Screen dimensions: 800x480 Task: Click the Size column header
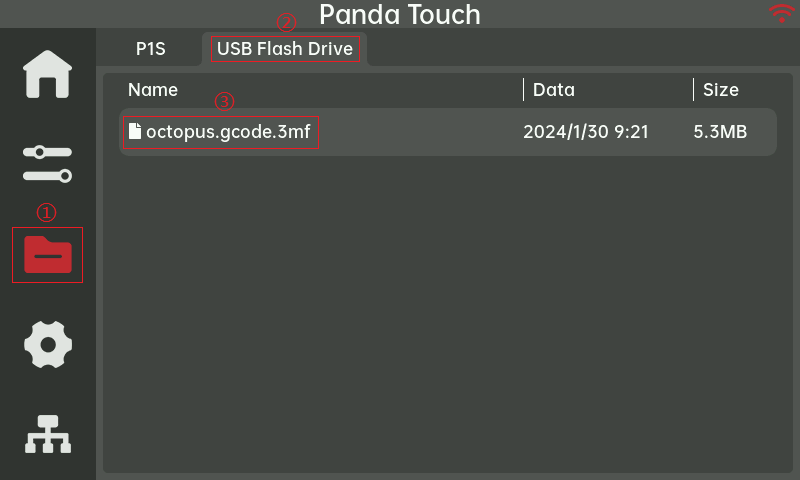pyautogui.click(x=720, y=90)
